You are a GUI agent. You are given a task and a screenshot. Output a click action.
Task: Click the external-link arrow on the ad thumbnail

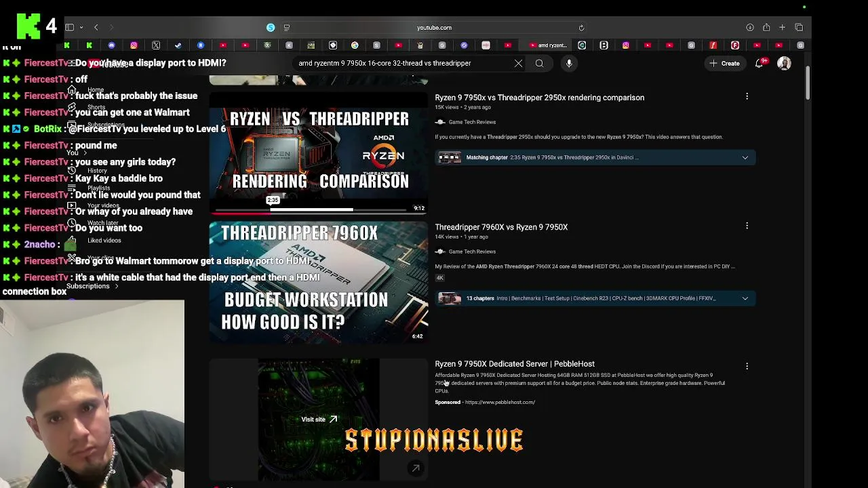pos(416,468)
